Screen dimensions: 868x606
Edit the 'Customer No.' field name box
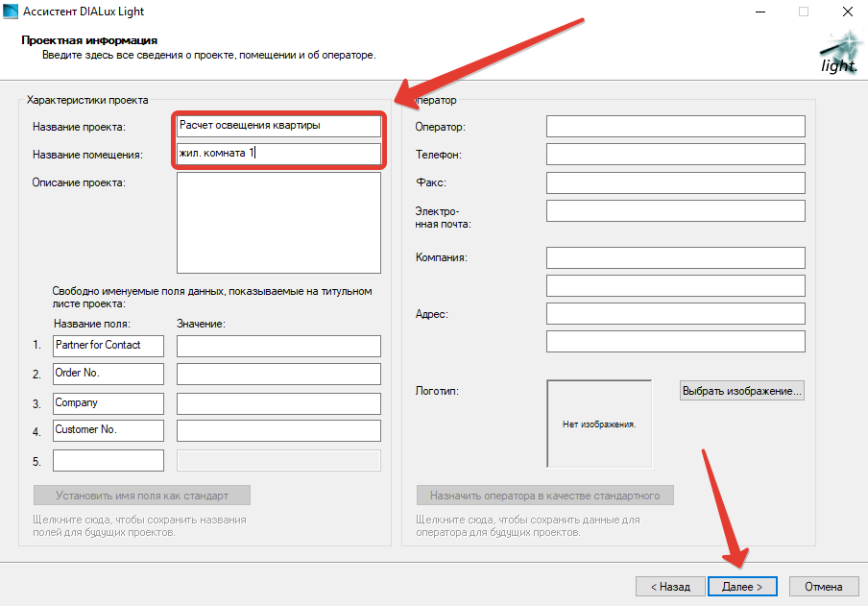pyautogui.click(x=108, y=430)
